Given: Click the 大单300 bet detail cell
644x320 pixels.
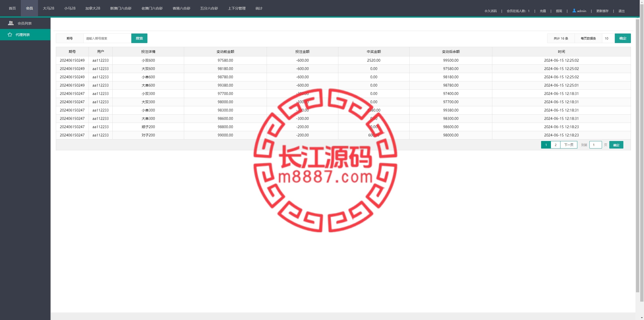Looking at the screenshot, I should point(148,119).
